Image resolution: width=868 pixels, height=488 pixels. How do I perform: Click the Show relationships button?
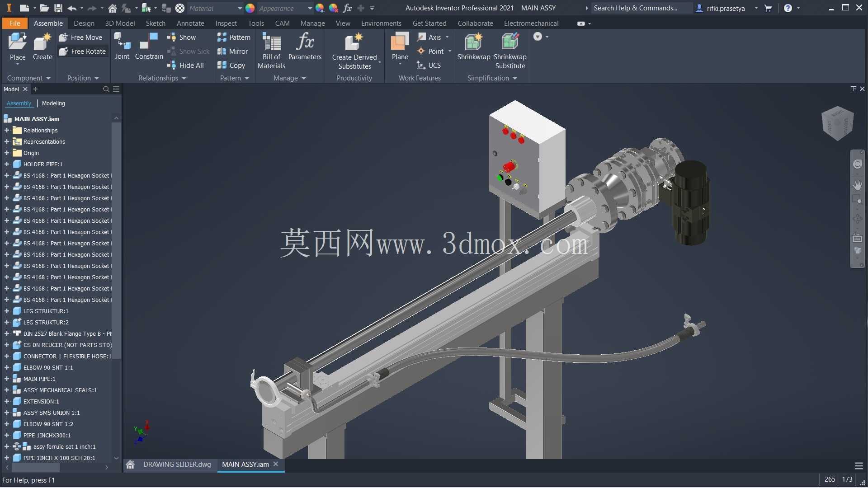[181, 38]
